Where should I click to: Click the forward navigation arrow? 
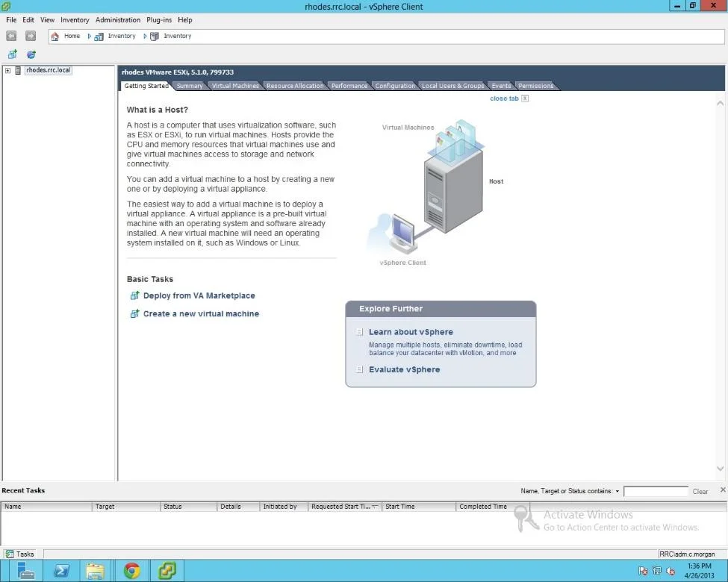30,36
